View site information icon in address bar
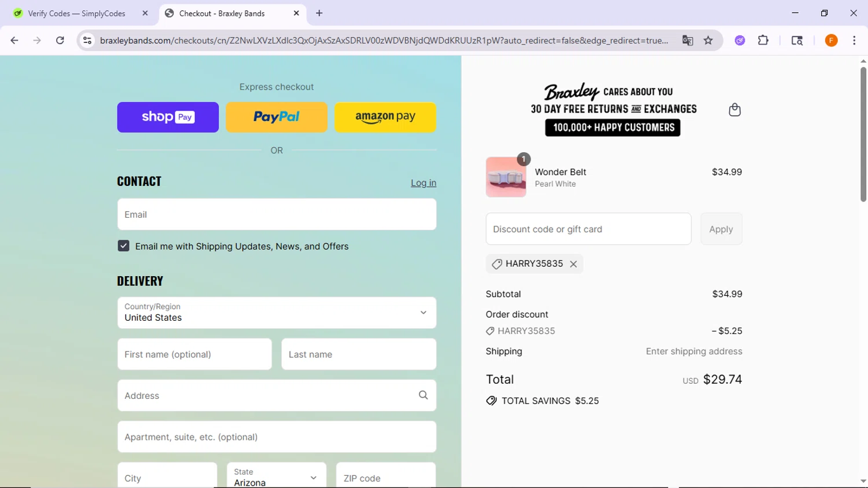Image resolution: width=868 pixels, height=488 pixels. 87,41
